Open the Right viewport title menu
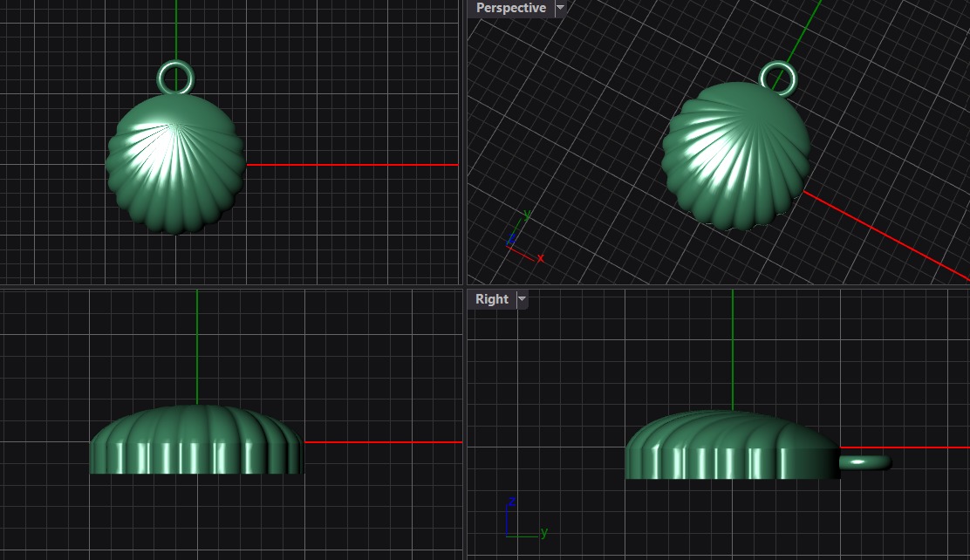The width and height of the screenshot is (970, 560). point(491,299)
